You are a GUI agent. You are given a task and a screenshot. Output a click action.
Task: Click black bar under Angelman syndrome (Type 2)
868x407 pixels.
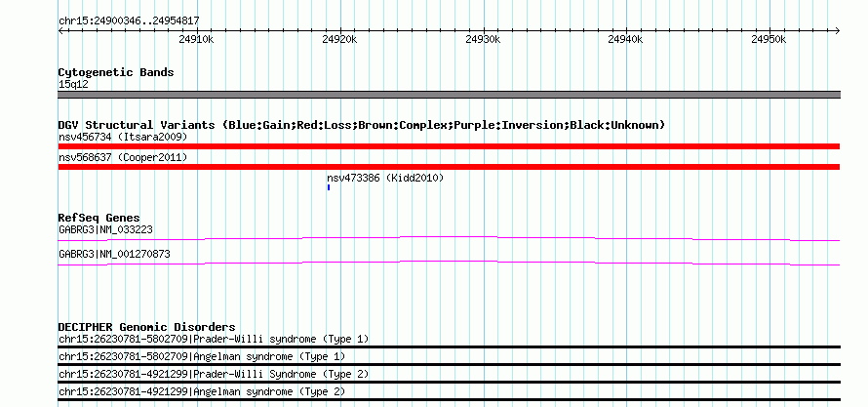(449, 400)
